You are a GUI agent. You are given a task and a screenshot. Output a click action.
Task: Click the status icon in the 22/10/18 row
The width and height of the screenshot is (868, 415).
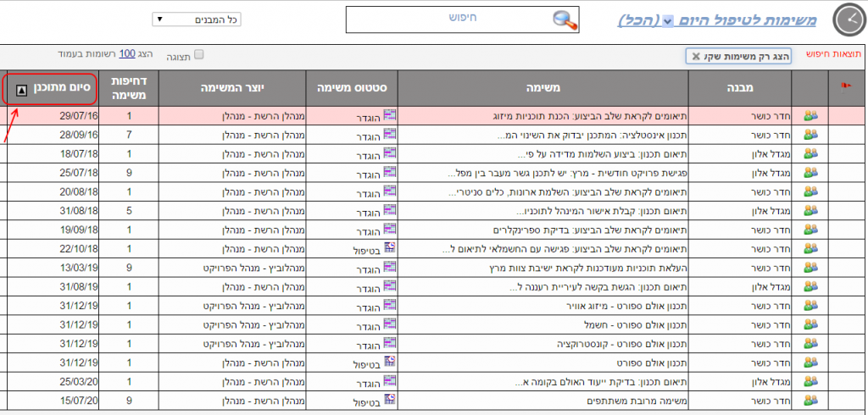390,246
